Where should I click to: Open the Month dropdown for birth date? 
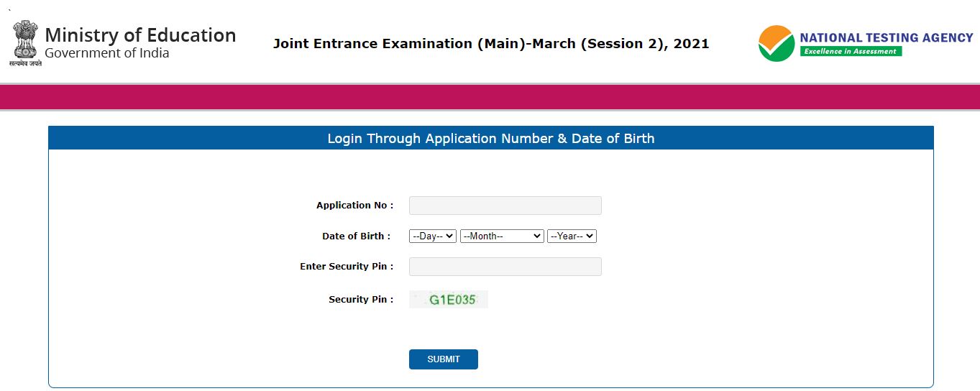[502, 236]
